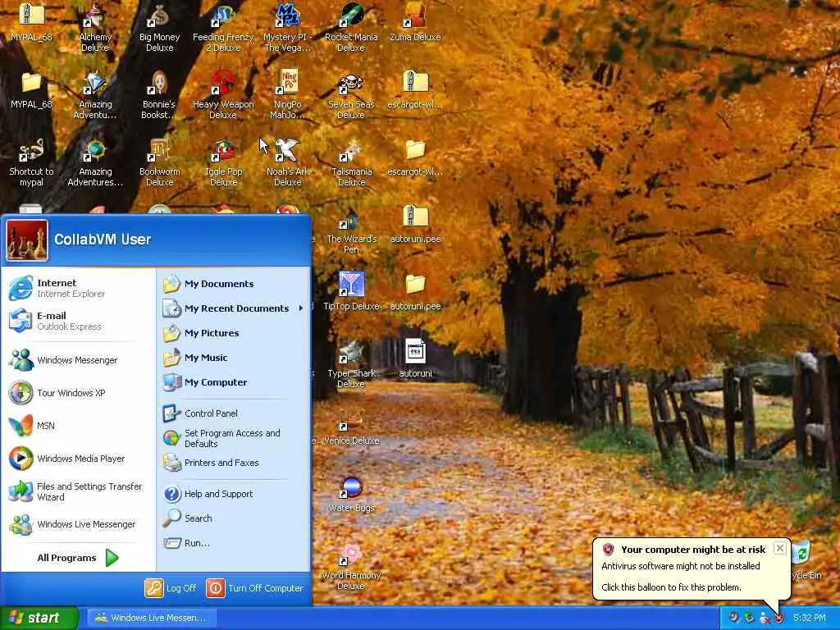Image resolution: width=840 pixels, height=630 pixels.
Task: Launch MSN from the Start menu
Action: (79, 426)
